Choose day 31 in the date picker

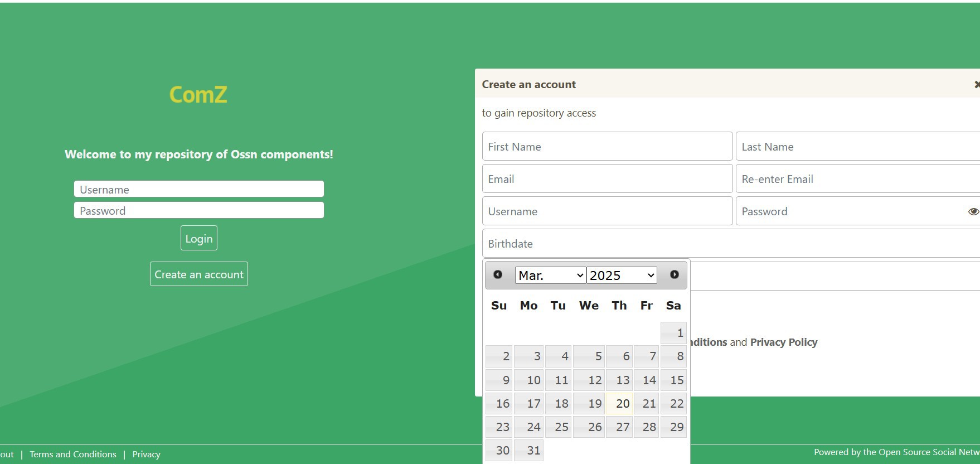coord(528,451)
